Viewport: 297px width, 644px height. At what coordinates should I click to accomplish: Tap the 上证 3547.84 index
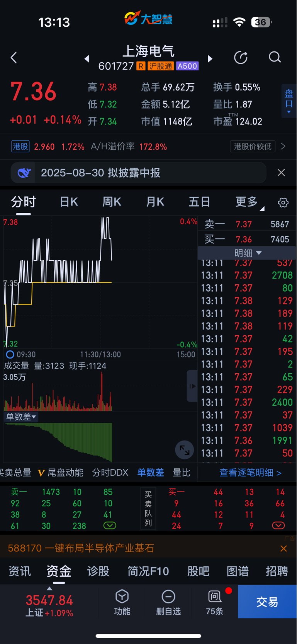pos(49,605)
